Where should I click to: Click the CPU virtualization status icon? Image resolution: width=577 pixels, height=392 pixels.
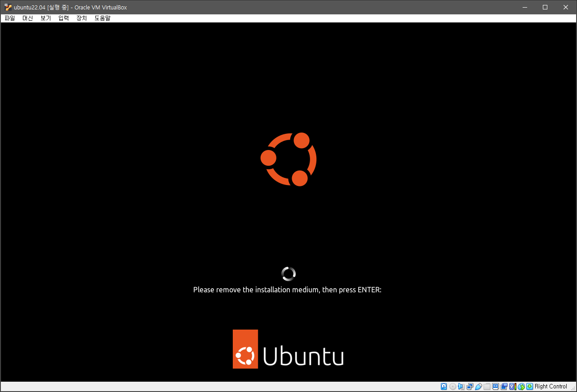tap(513, 386)
